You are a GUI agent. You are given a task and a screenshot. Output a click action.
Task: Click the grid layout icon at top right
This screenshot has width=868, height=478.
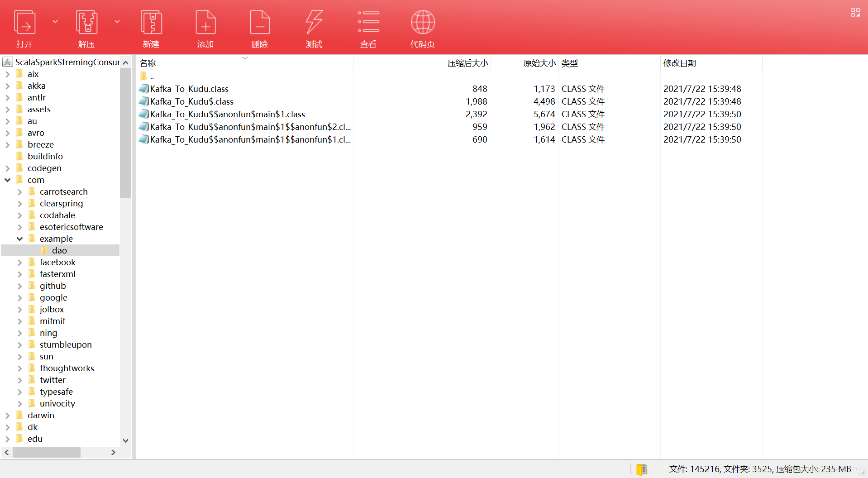[x=855, y=13]
